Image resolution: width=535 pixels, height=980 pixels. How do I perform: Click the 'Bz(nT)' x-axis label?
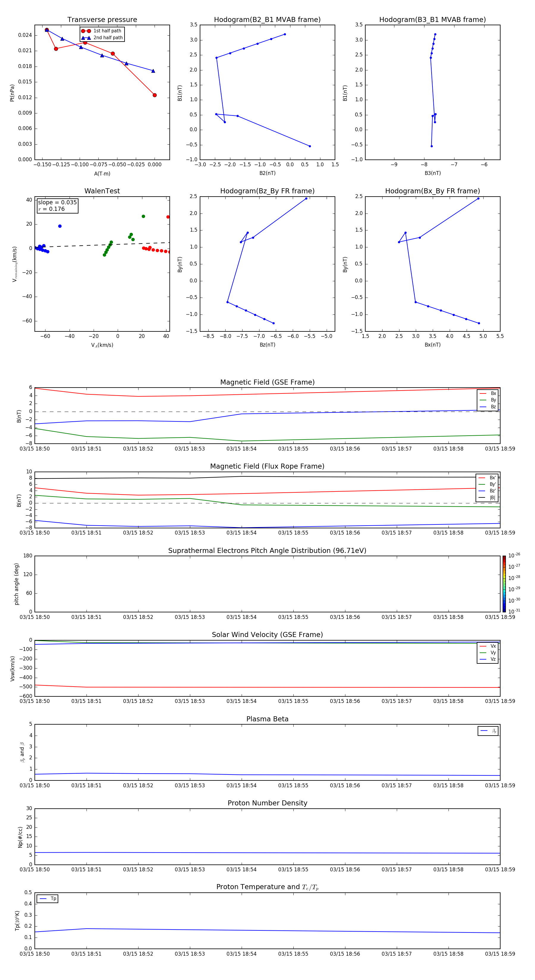point(267,345)
